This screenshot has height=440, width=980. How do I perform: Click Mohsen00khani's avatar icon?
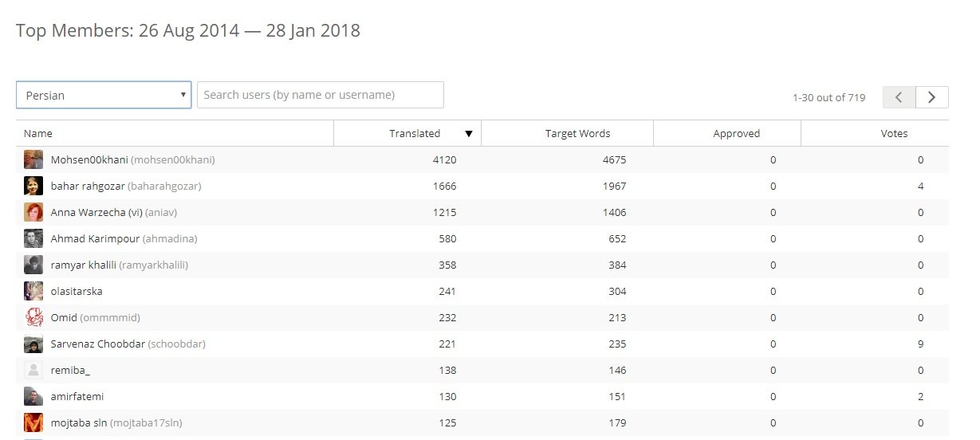pos(33,159)
